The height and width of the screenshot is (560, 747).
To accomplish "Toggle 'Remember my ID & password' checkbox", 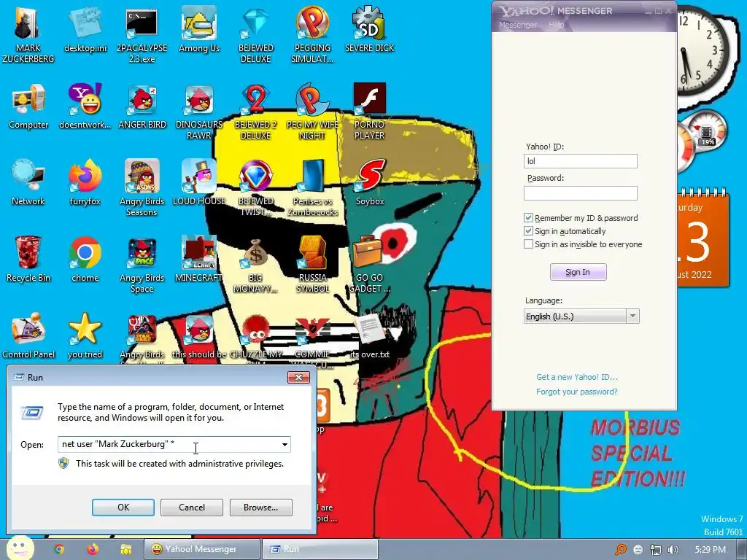I will (528, 218).
